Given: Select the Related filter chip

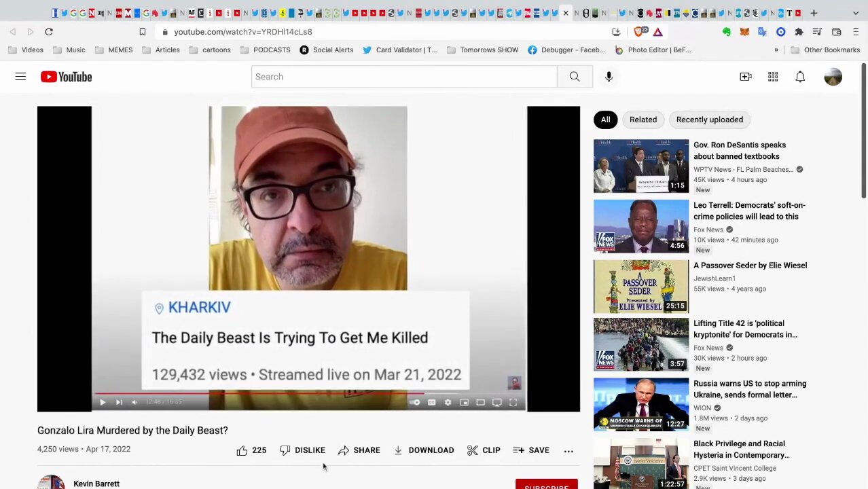Looking at the screenshot, I should (643, 120).
